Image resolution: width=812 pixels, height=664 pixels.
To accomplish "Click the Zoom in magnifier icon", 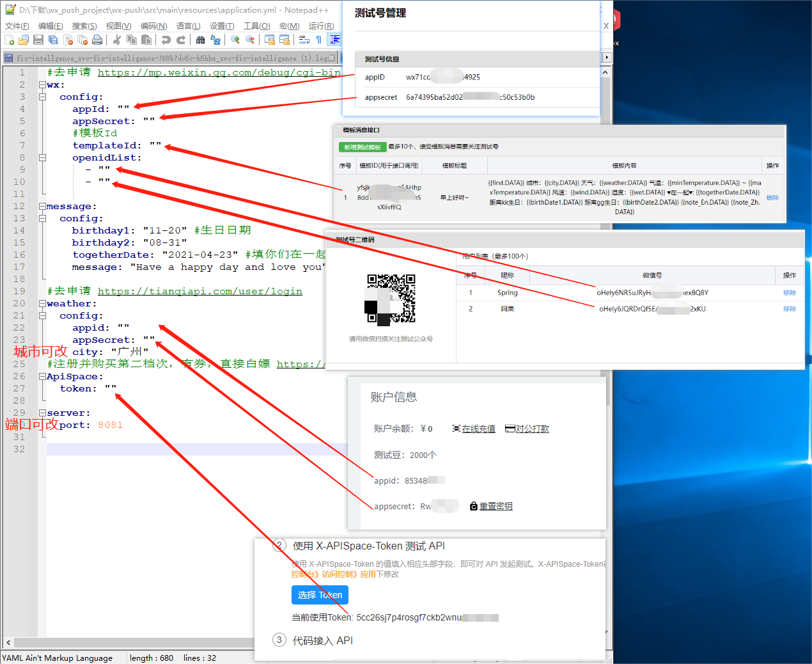I will (235, 40).
